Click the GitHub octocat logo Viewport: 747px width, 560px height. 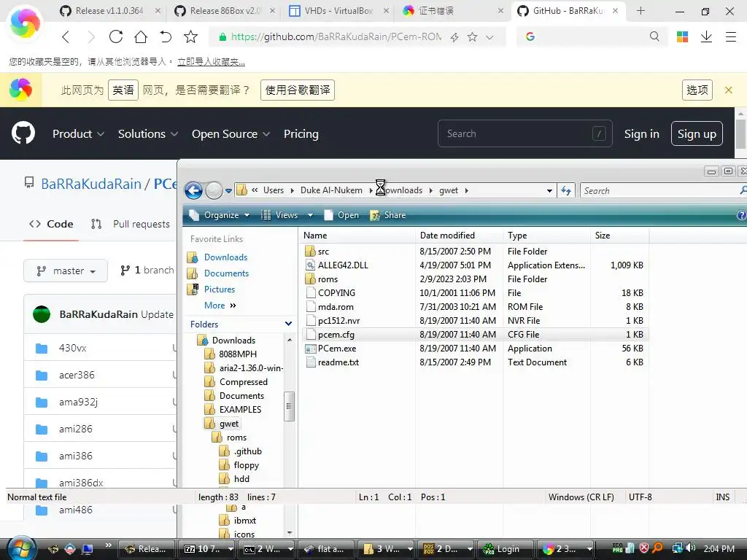point(23,133)
